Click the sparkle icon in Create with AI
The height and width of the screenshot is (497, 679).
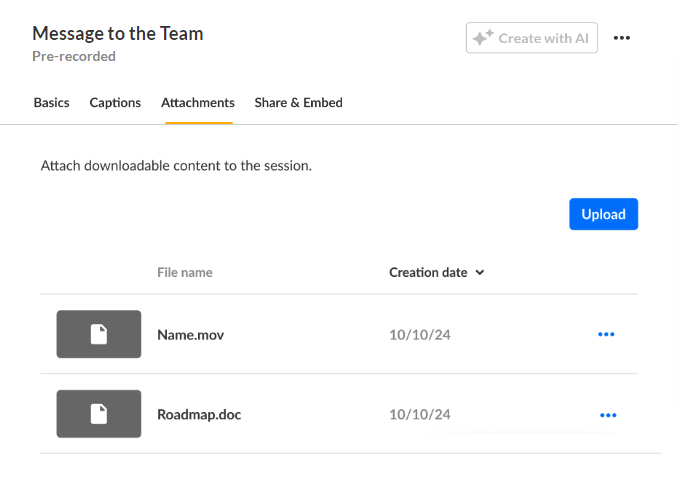point(483,38)
